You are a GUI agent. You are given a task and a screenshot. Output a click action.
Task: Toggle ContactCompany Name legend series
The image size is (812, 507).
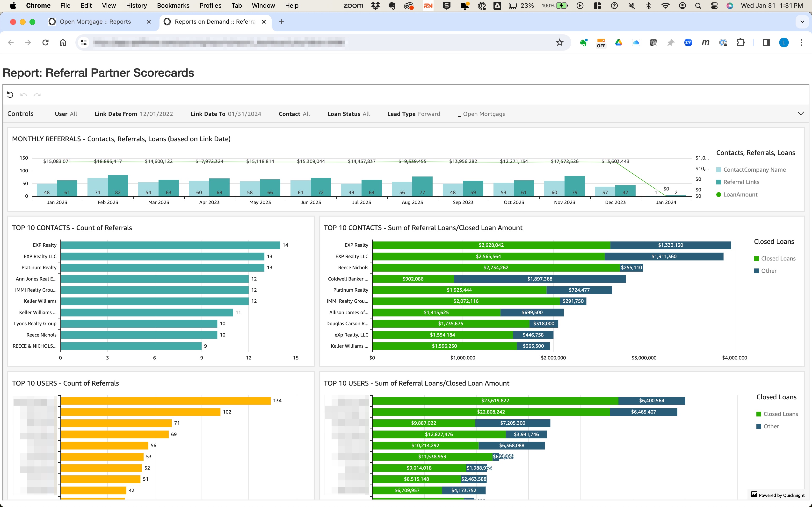click(x=754, y=170)
